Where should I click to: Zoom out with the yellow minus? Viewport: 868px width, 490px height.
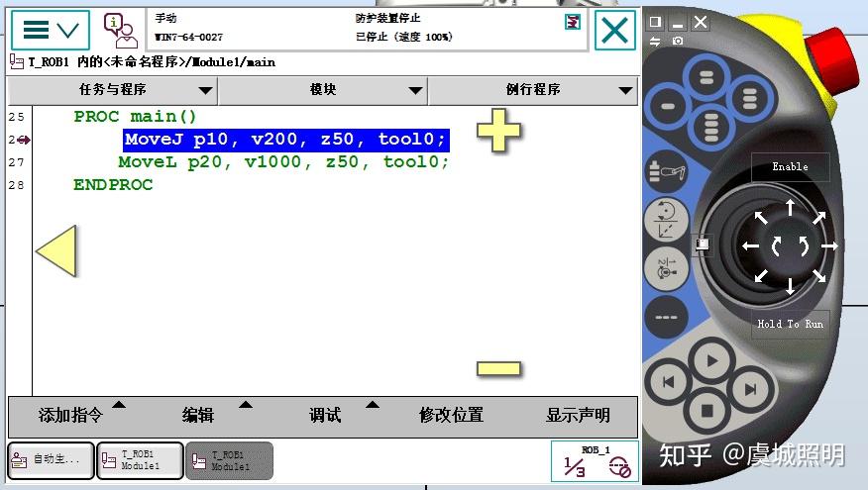(498, 368)
